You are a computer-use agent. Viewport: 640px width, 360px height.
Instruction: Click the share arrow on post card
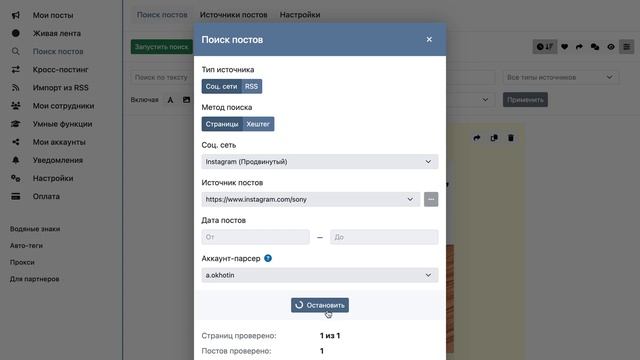[477, 138]
